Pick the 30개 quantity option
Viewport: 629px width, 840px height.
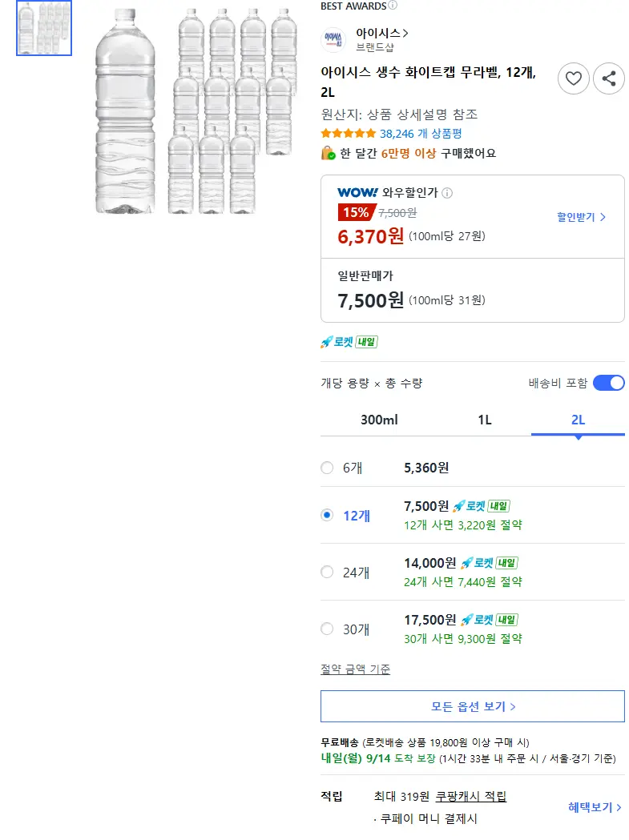pos(327,629)
